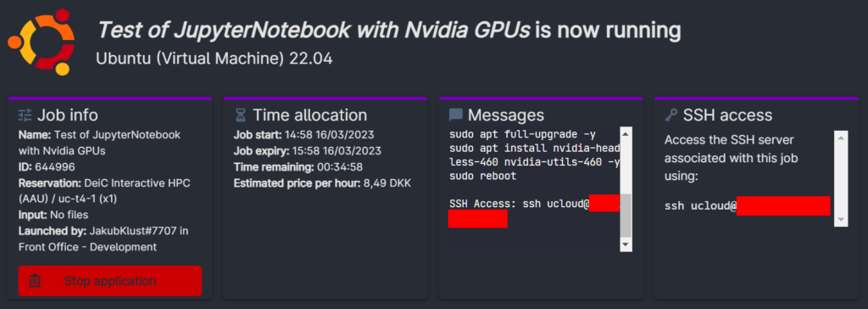This screenshot has width=868, height=309.
Task: Click Messages scrollbar down arrow
Action: tap(626, 244)
